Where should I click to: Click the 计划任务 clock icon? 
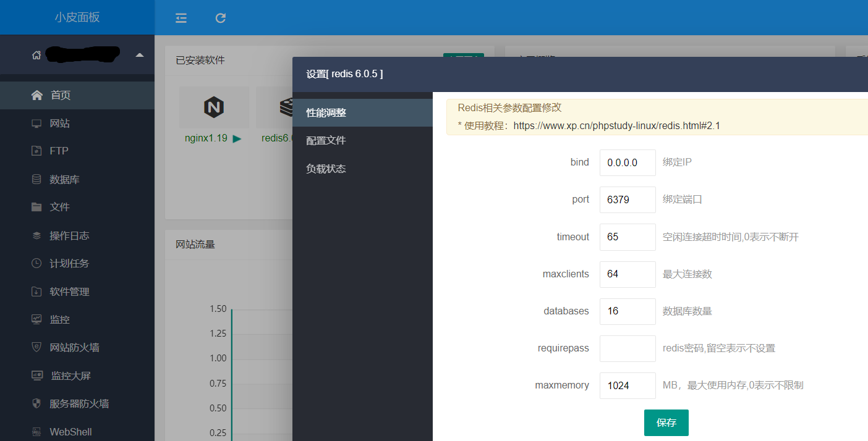[x=36, y=263]
